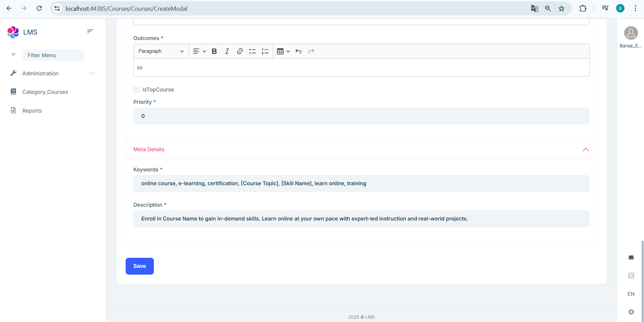Click the Filter Menu search box

coord(53,55)
